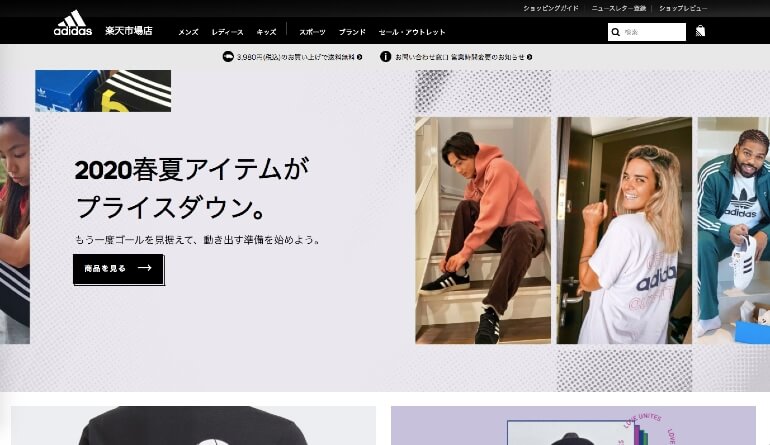Open the ブランド menu

click(352, 32)
